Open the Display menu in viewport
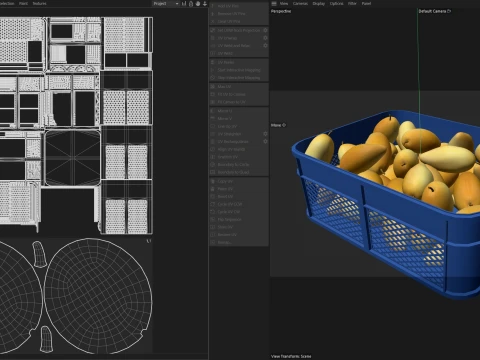The width and height of the screenshot is (480, 360). [x=319, y=4]
